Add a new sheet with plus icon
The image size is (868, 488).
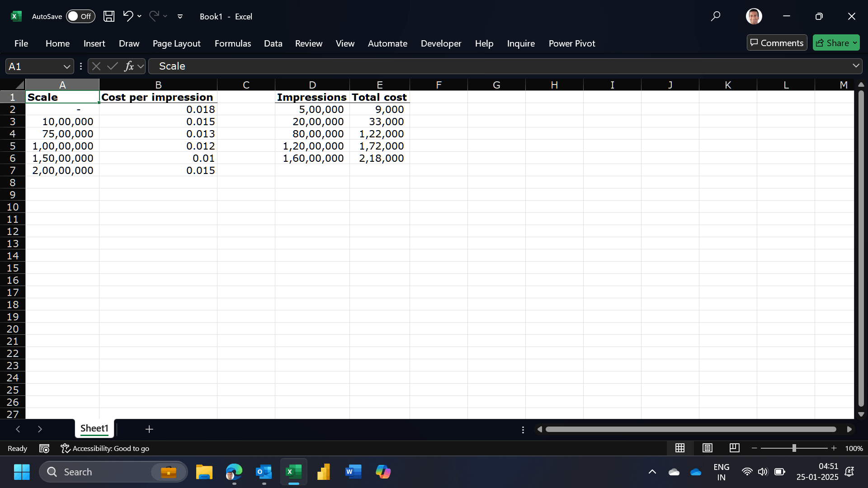click(149, 429)
